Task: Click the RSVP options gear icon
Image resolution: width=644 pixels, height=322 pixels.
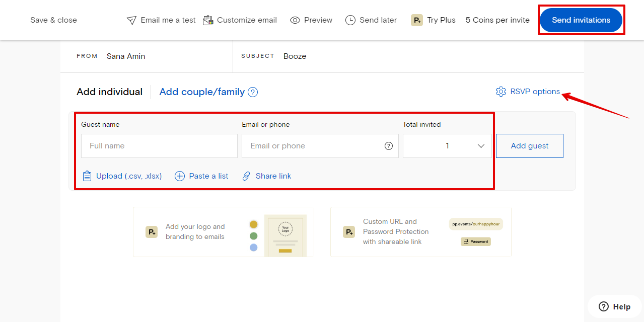Action: (x=500, y=92)
